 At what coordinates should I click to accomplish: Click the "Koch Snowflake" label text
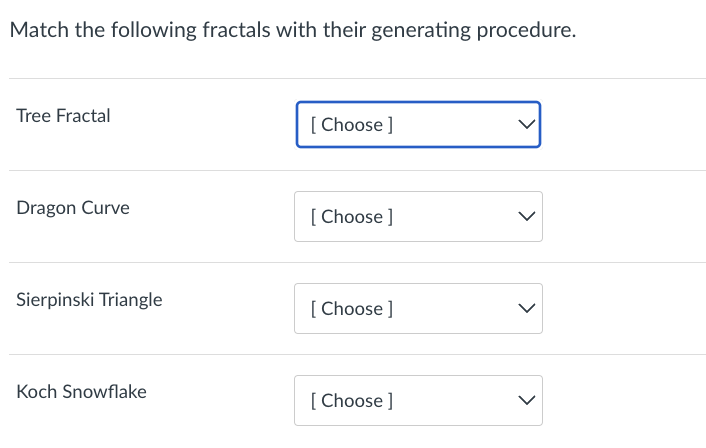(81, 392)
